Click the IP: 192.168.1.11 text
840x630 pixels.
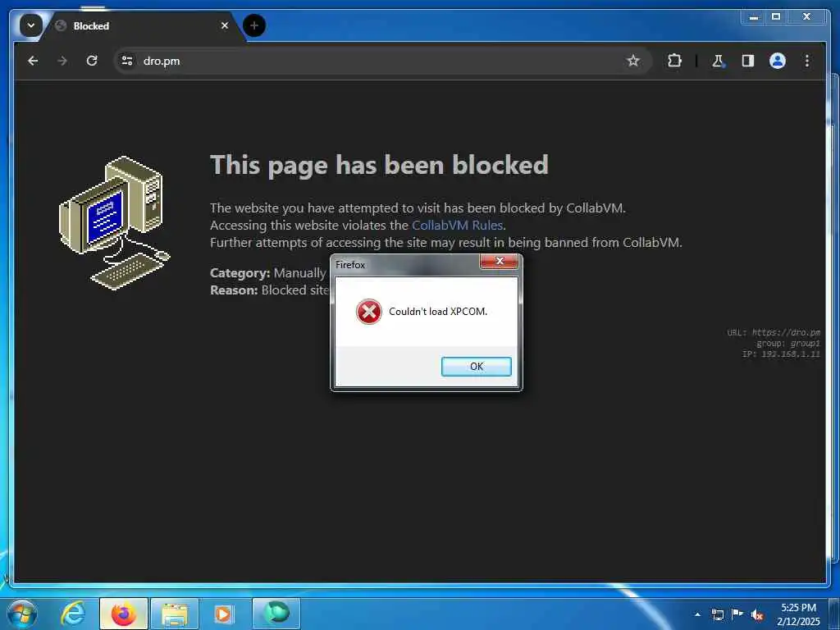(781, 354)
